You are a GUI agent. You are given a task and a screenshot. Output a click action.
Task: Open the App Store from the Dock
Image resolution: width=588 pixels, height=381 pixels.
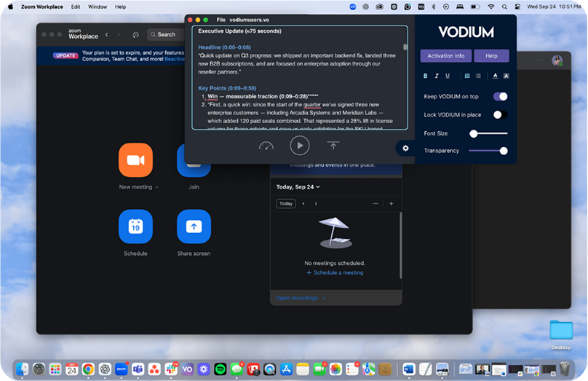pos(286,369)
